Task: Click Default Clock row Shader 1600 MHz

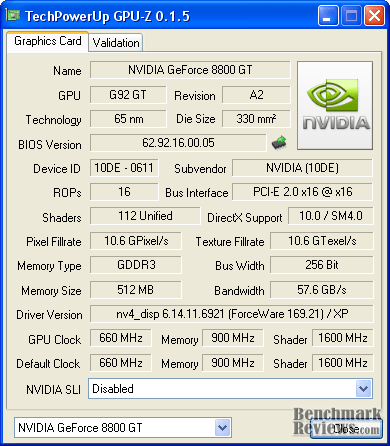Action: pos(343,363)
